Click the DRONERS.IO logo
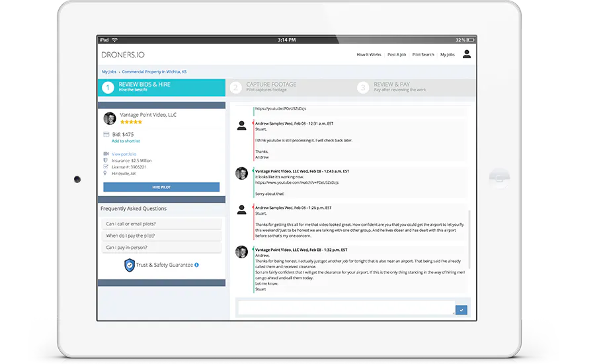The width and height of the screenshot is (603, 364). (123, 55)
